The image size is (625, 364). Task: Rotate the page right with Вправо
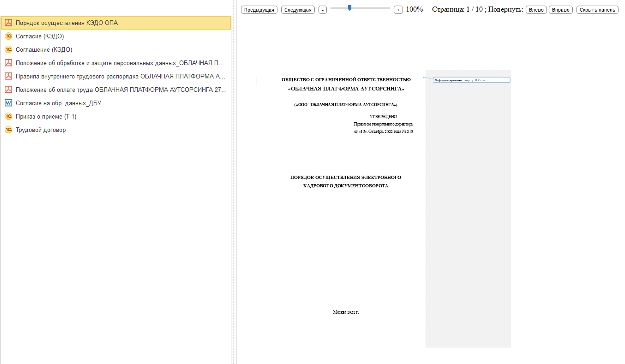click(561, 10)
